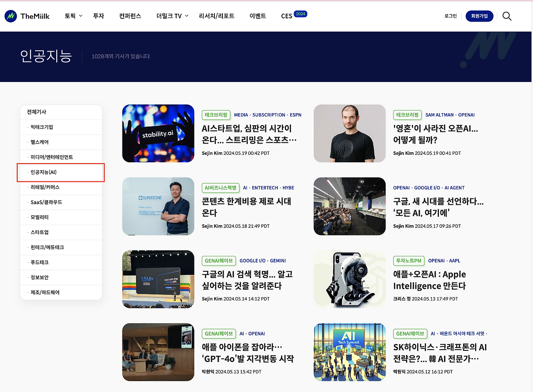Choose the 제조/하드웨어 category
This screenshot has width=533, height=392.
pyautogui.click(x=61, y=293)
